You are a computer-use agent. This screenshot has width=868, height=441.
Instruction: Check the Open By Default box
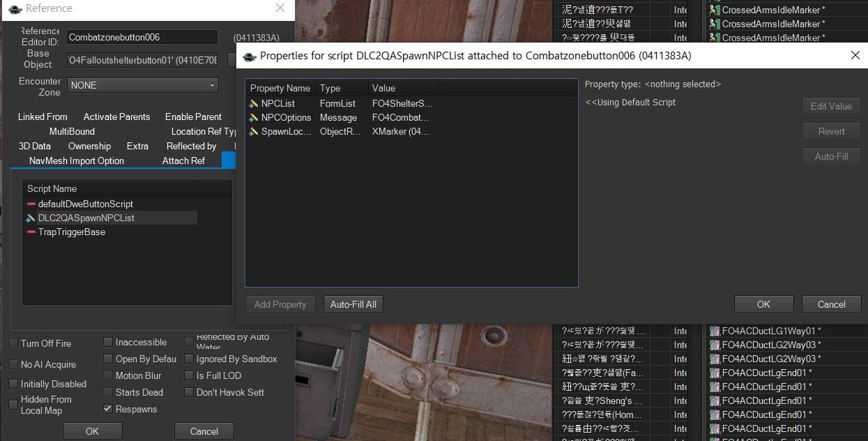click(x=108, y=359)
